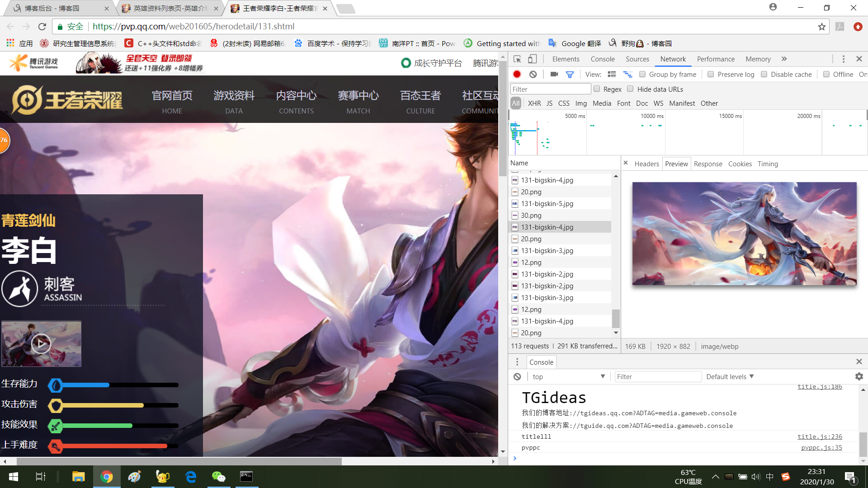This screenshot has height=488, width=868.
Task: Drag the 攻击伤害 stat slider
Action: point(54,405)
